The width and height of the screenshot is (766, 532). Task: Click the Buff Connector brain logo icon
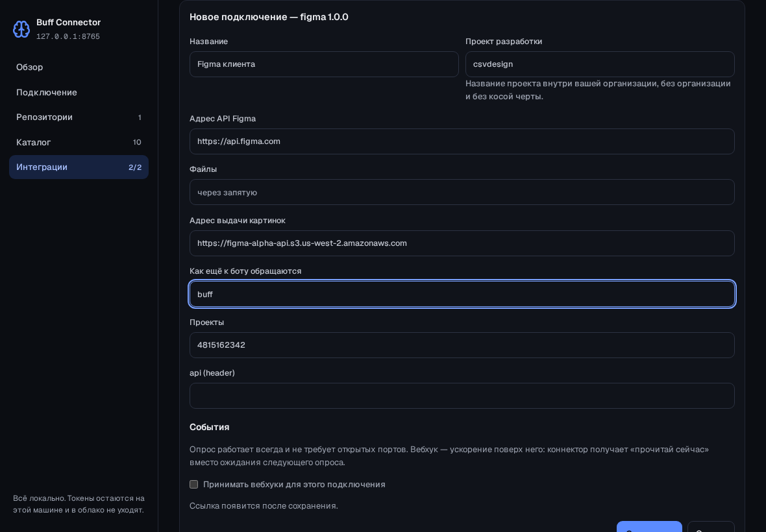tap(21, 29)
